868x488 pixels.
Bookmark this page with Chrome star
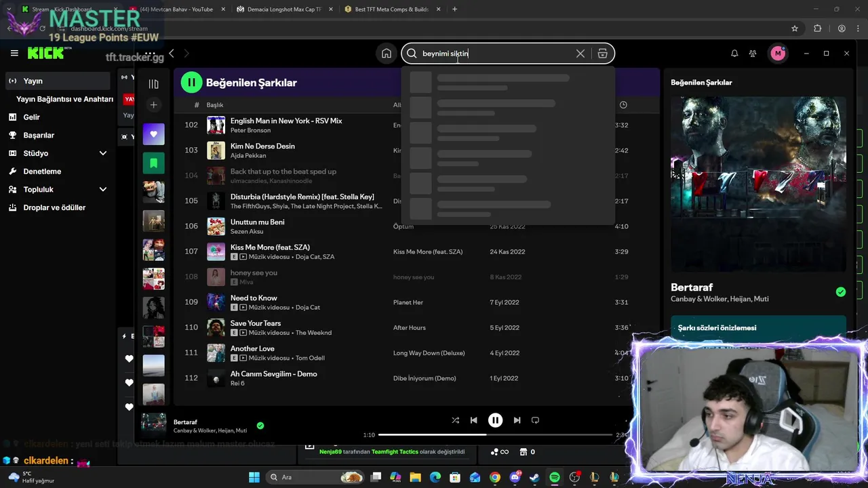click(795, 28)
